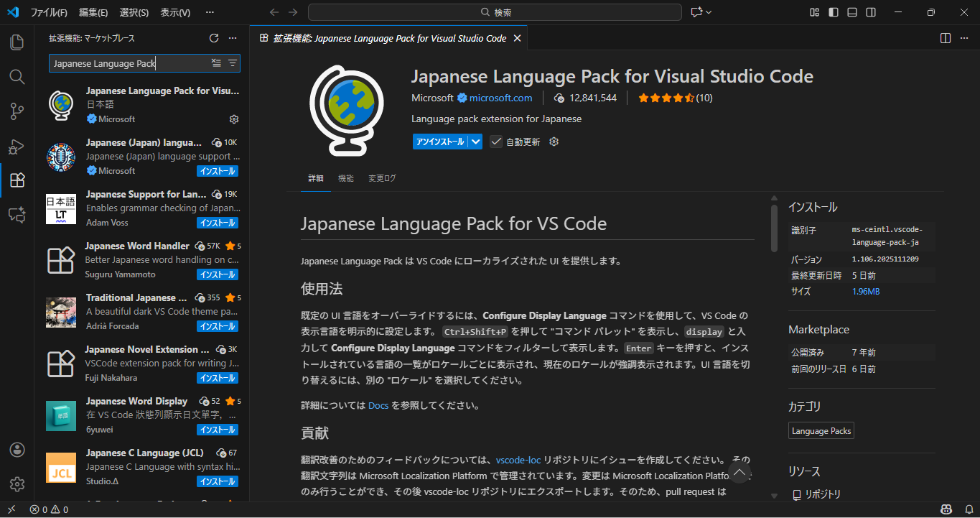Toggle the secondary side bar visibility

click(870, 12)
